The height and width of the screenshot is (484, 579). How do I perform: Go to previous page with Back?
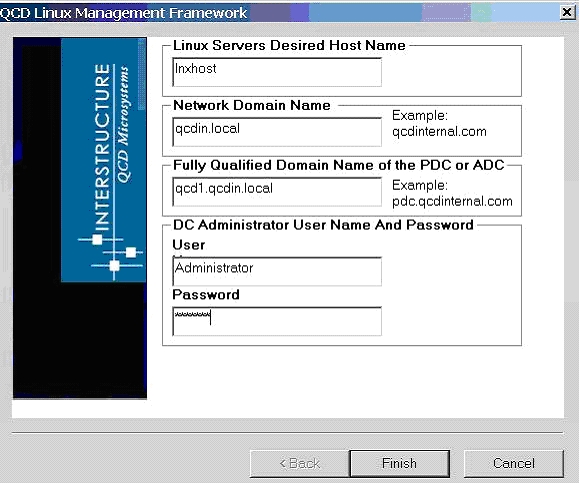[x=299, y=463]
